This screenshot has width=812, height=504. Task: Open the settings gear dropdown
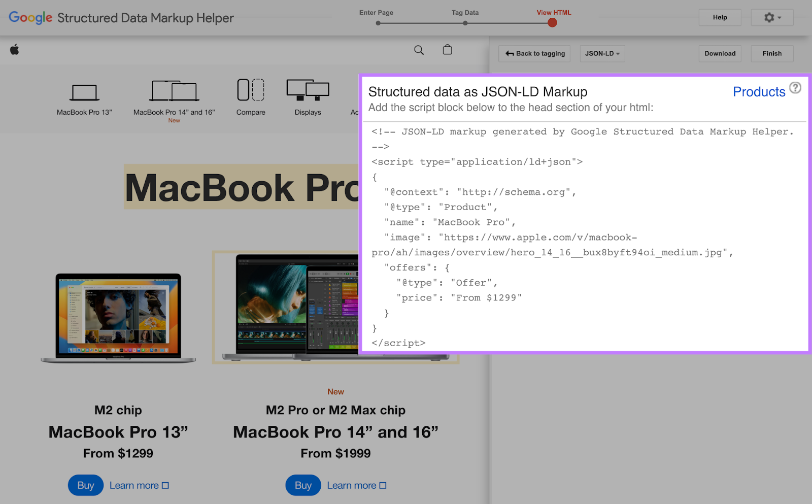[x=772, y=18]
